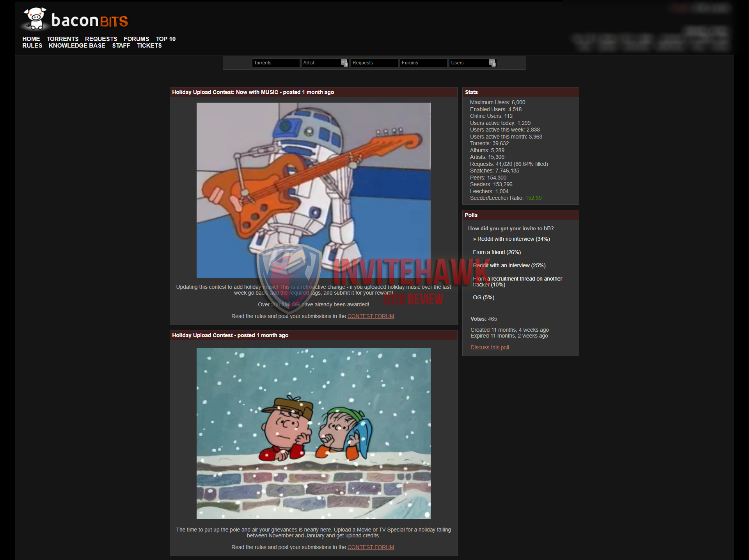Open the RULES page

(32, 46)
